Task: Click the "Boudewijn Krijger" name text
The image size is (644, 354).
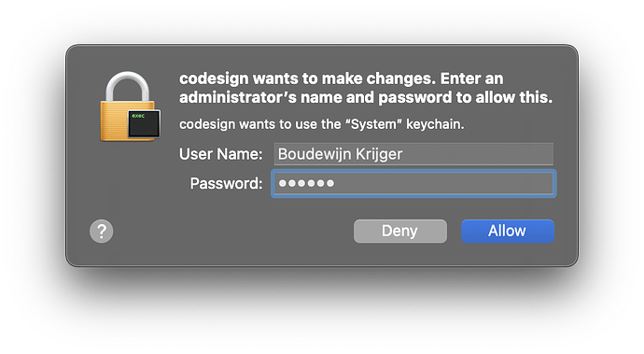Action: coord(340,154)
